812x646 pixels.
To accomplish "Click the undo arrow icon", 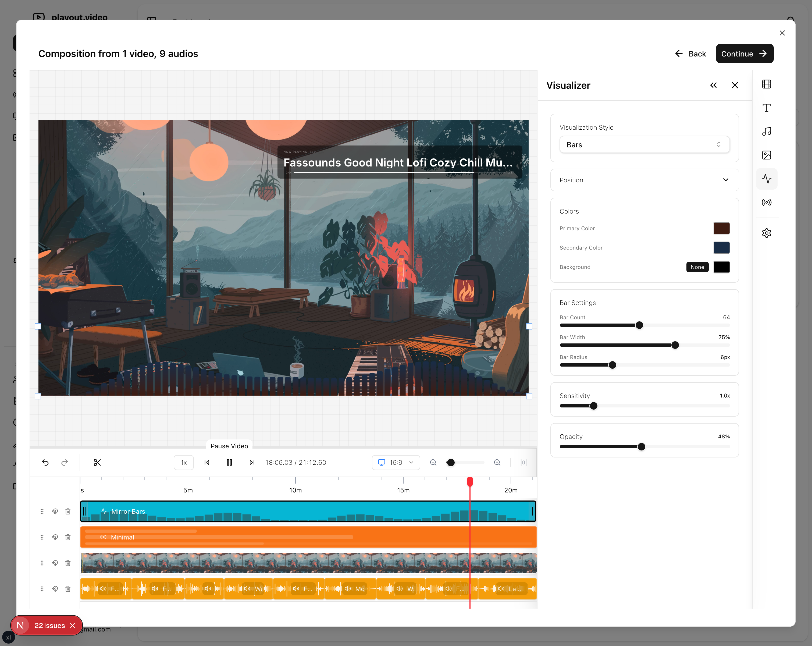I will [x=45, y=463].
